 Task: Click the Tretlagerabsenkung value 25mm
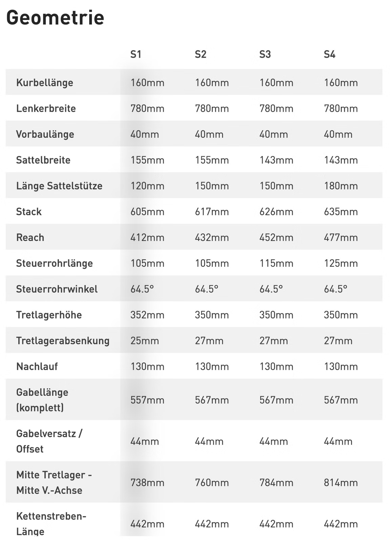pos(144,341)
